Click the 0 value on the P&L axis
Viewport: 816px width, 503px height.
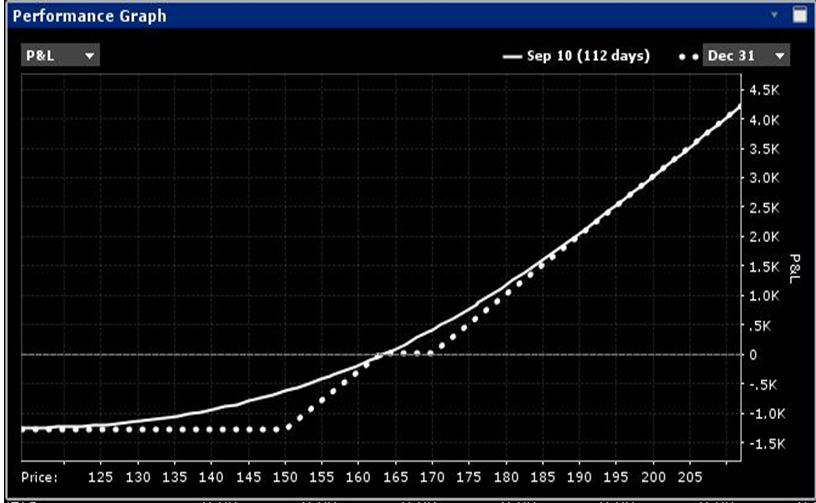[753, 355]
